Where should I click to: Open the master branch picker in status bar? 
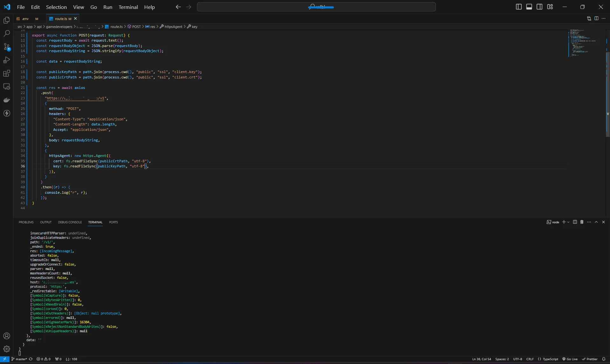(19, 359)
